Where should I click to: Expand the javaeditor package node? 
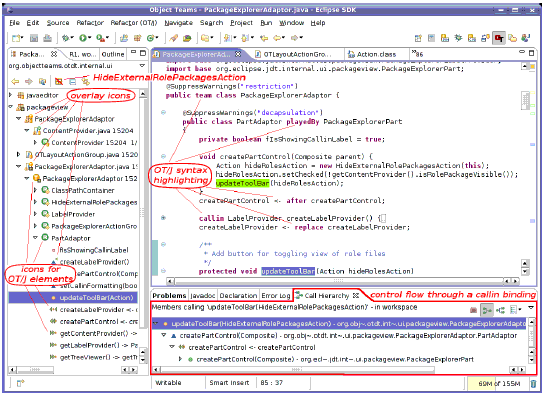(x=11, y=95)
